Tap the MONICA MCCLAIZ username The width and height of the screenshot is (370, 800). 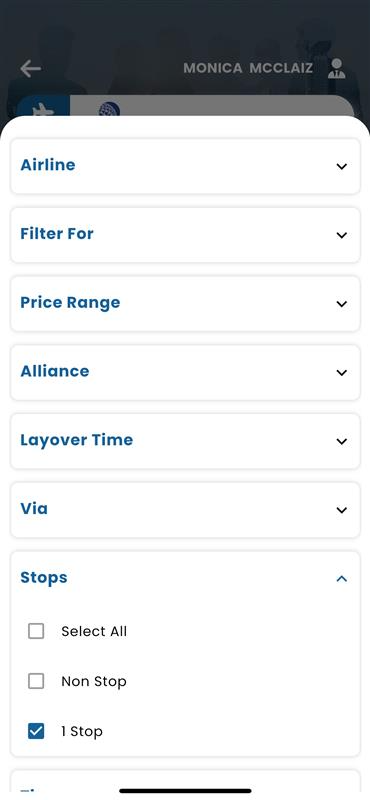click(248, 68)
